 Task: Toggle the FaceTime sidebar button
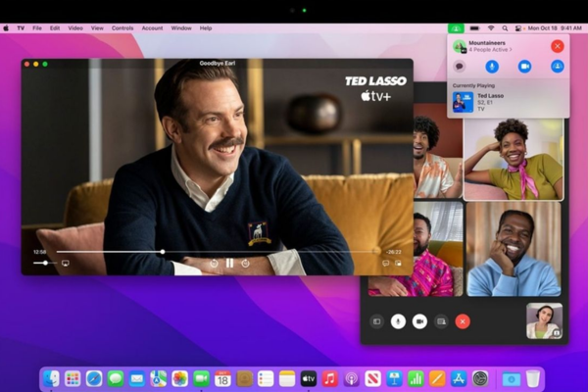pyautogui.click(x=377, y=321)
